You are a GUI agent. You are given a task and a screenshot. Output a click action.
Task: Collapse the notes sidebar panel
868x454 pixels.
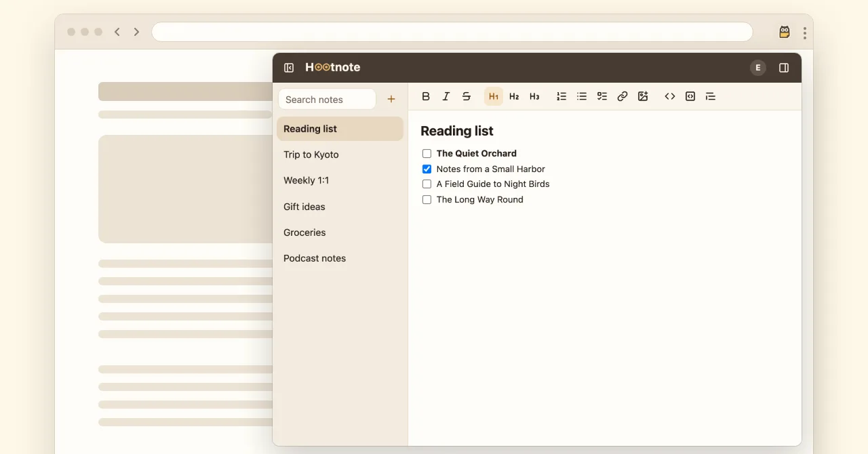pyautogui.click(x=289, y=68)
